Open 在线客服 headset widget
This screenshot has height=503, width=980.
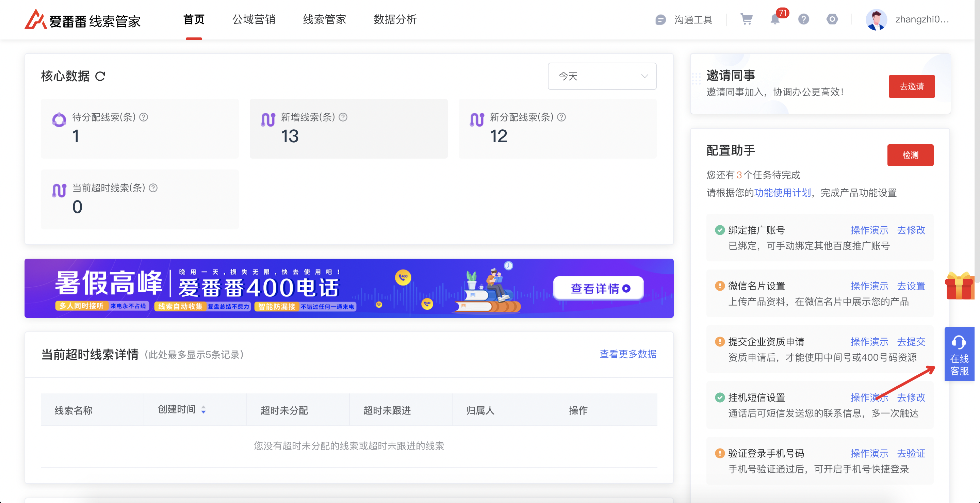pos(959,354)
